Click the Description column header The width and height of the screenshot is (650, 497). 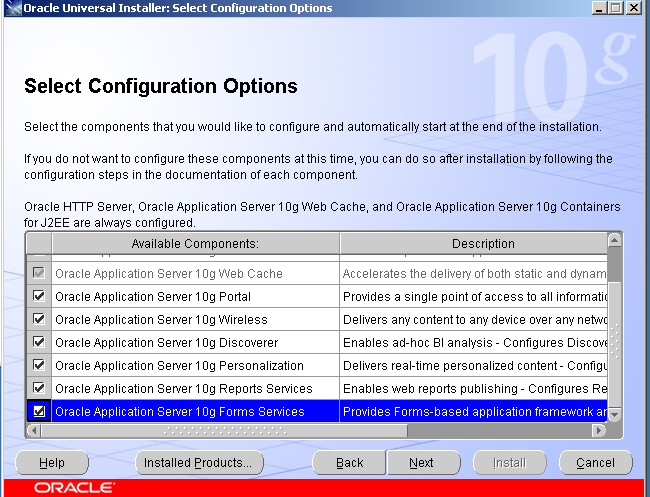tap(474, 243)
